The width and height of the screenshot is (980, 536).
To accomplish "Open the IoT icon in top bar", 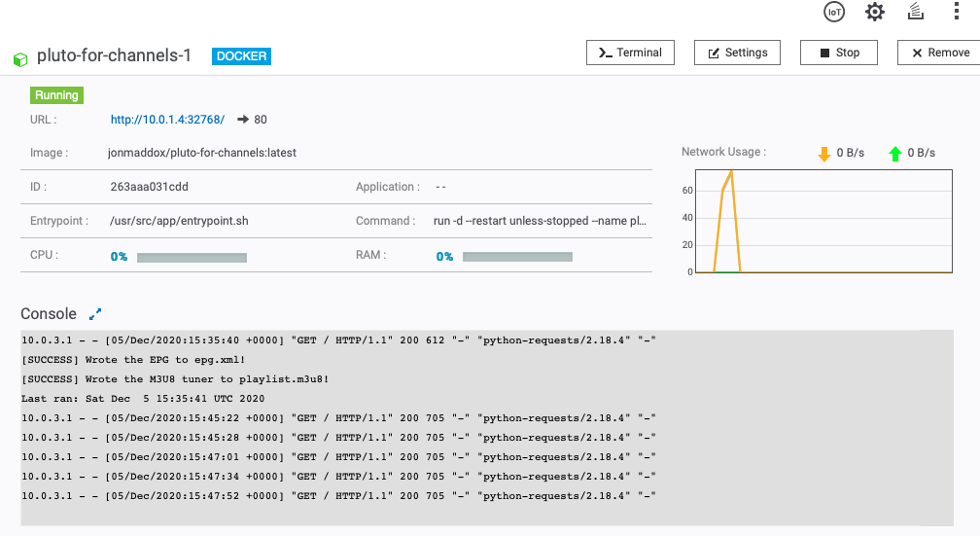I will (833, 12).
